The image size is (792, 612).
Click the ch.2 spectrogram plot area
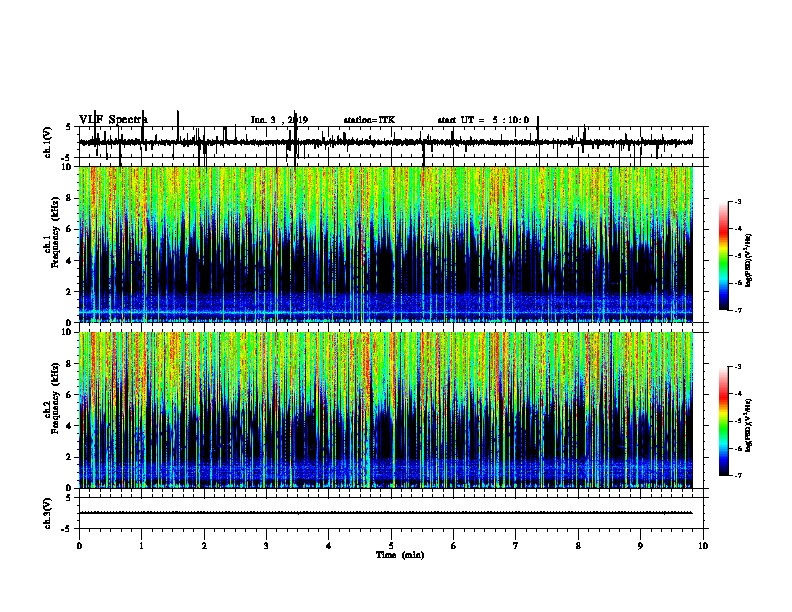386,410
